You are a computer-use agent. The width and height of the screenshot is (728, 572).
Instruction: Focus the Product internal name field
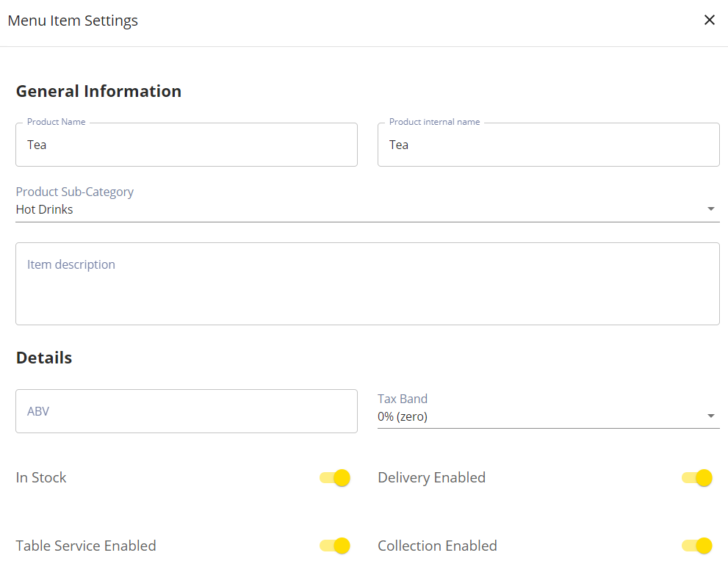(x=548, y=145)
